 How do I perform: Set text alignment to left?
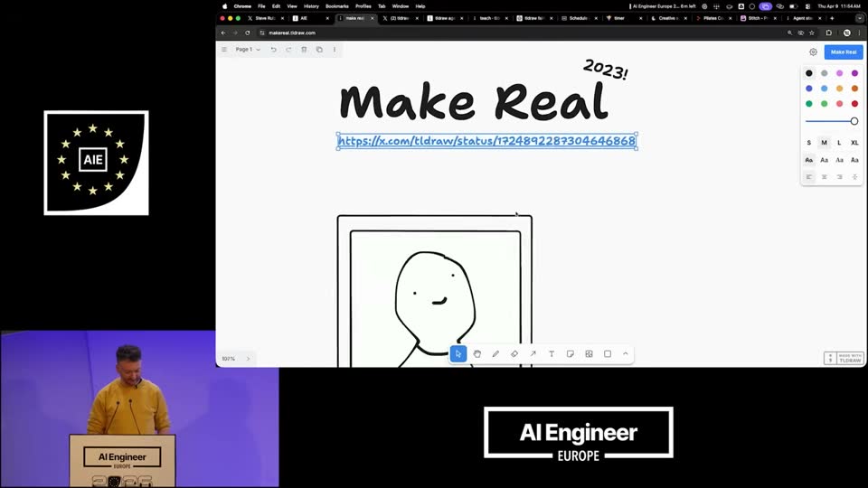[x=808, y=177]
